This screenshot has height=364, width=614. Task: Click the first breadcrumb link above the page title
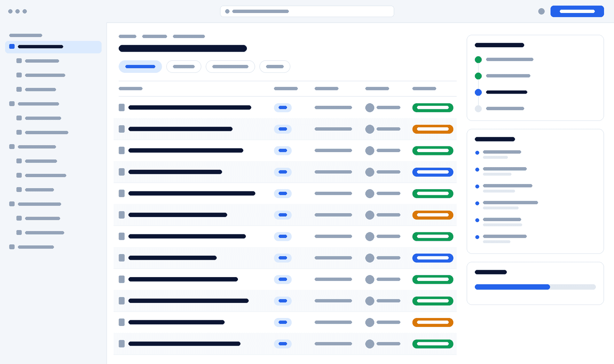point(128,36)
